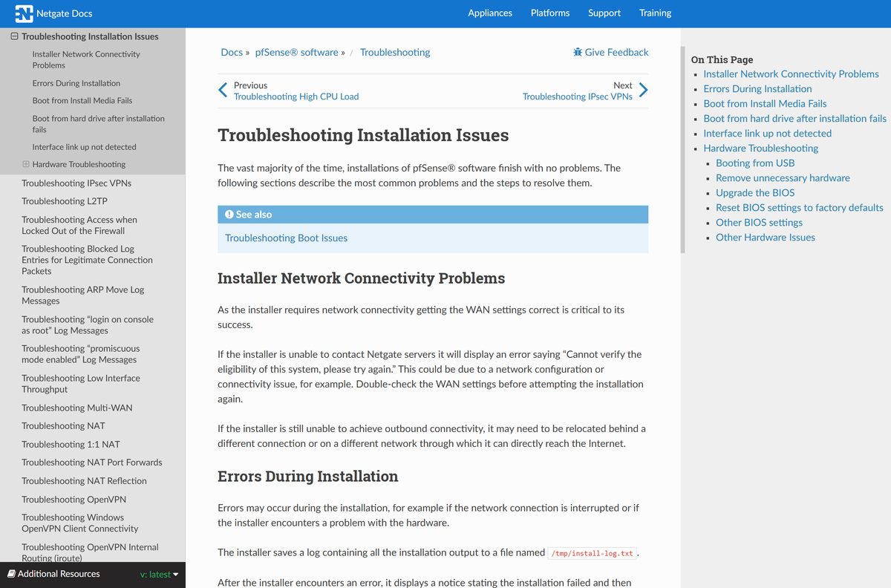The width and height of the screenshot is (891, 588).
Task: Open Support in top navigation
Action: (x=604, y=13)
